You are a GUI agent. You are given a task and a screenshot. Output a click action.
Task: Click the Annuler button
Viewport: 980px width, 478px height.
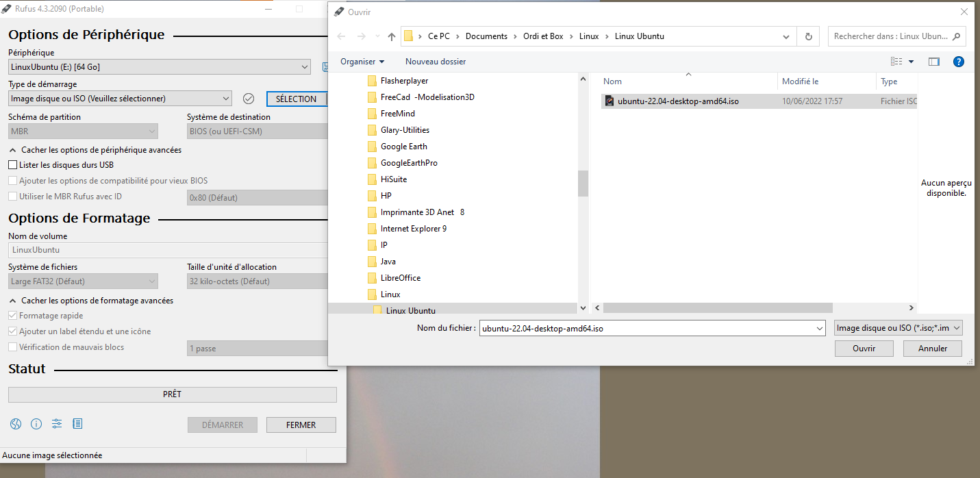933,349
